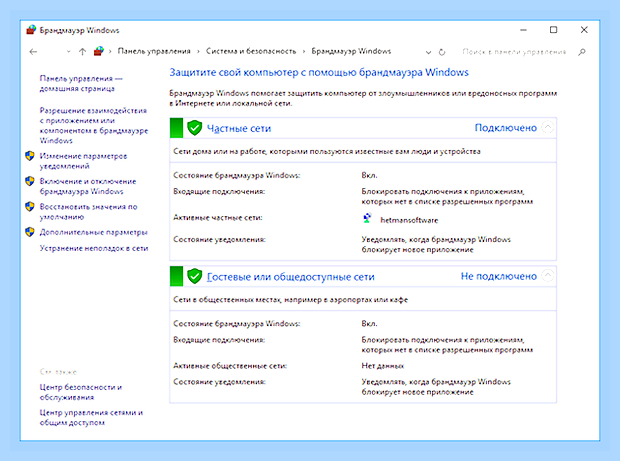This screenshot has height=461, width=620.
Task: Go up one level with up arrow
Action: click(82, 51)
